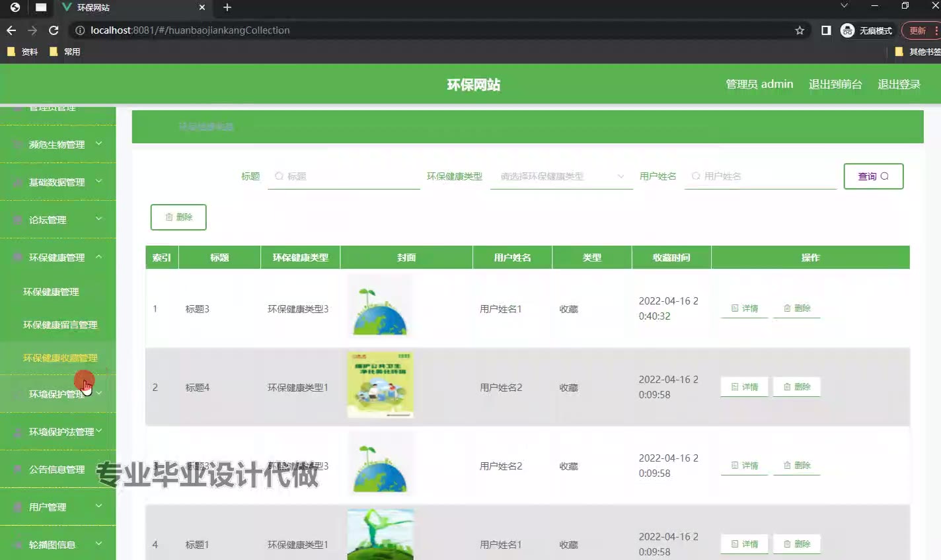Reload the page with the refresh icon
Screen dimensions: 941x560
click(x=54, y=30)
